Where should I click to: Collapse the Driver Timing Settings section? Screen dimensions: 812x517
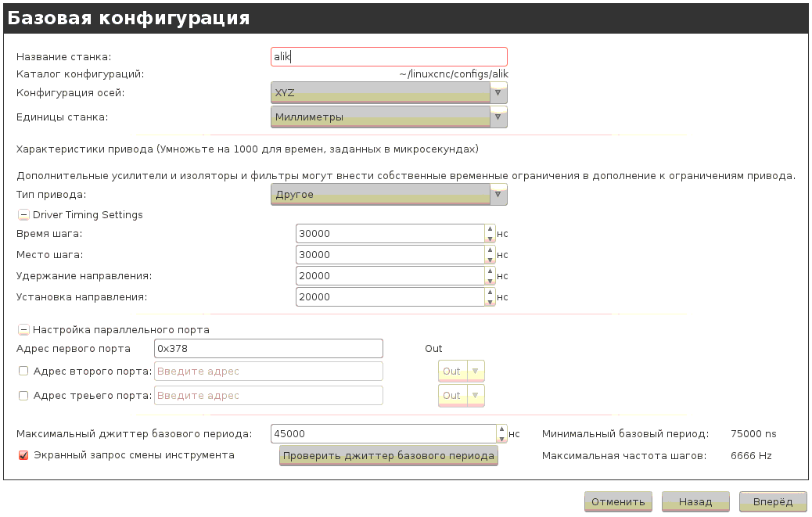[23, 215]
